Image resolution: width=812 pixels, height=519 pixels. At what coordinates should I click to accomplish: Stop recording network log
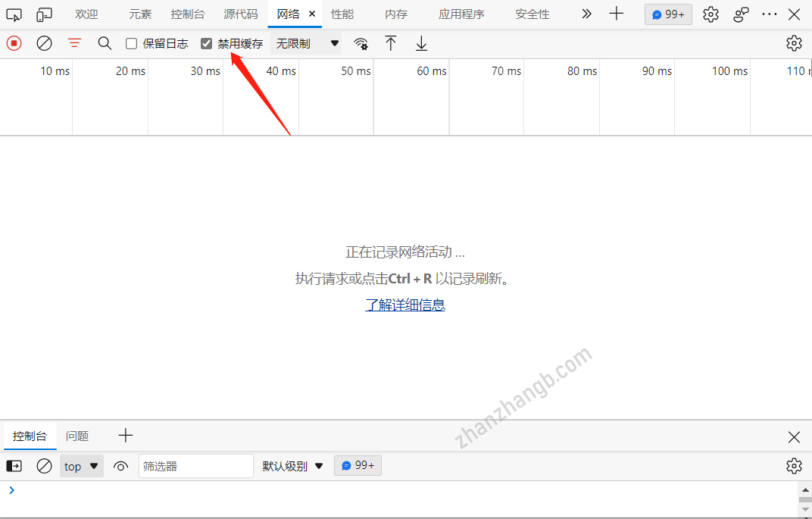click(14, 44)
